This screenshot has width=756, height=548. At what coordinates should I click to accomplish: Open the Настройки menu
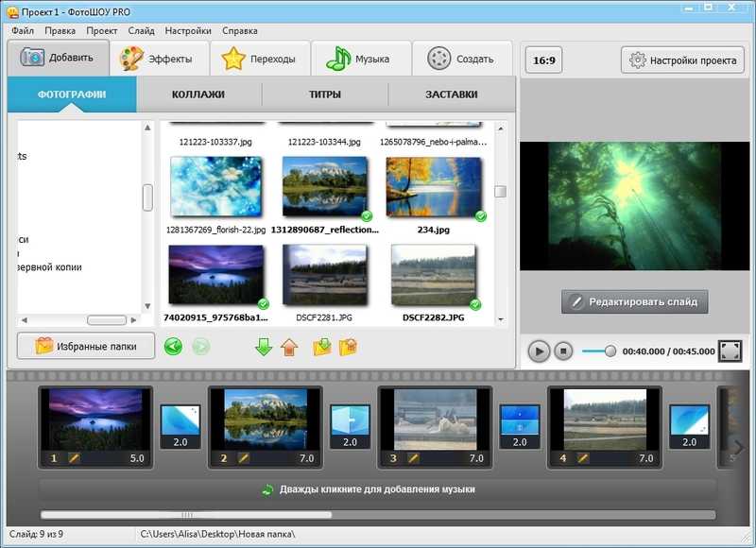click(188, 31)
